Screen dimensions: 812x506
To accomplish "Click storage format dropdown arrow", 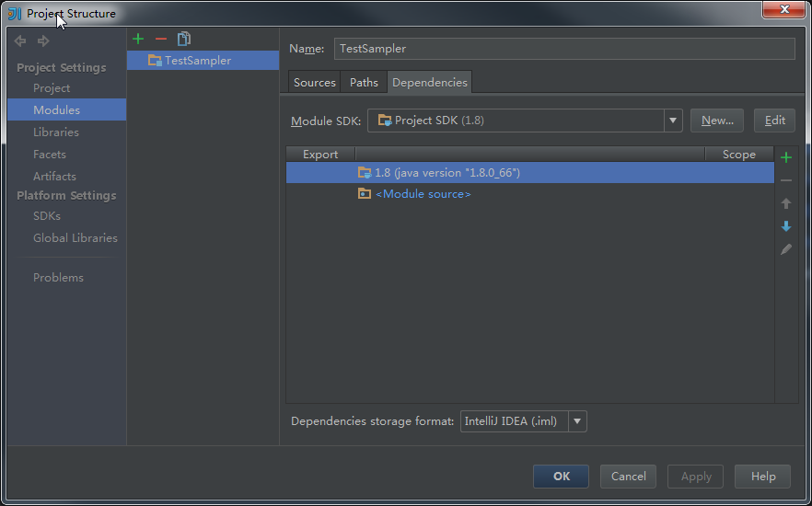I will (x=577, y=421).
